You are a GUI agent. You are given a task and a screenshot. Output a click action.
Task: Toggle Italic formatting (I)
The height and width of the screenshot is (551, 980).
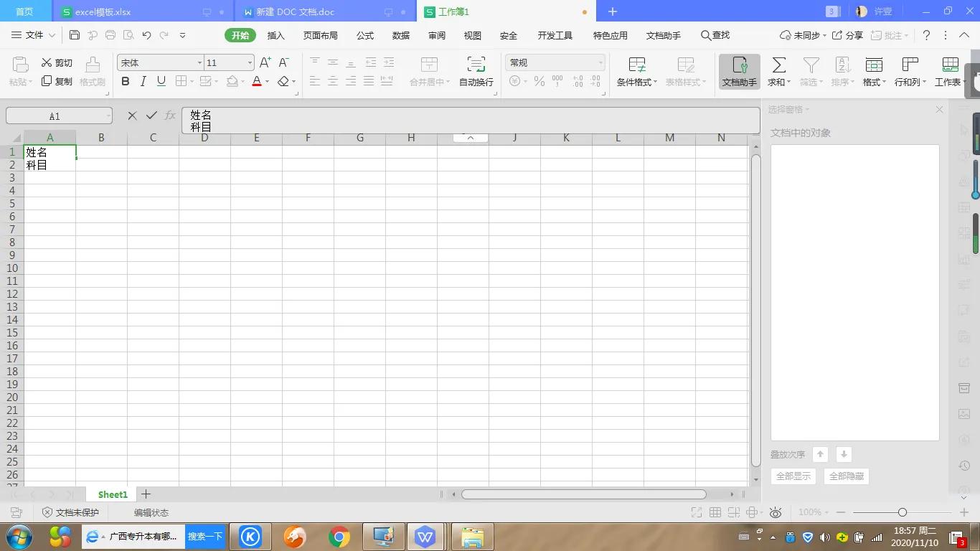click(143, 82)
